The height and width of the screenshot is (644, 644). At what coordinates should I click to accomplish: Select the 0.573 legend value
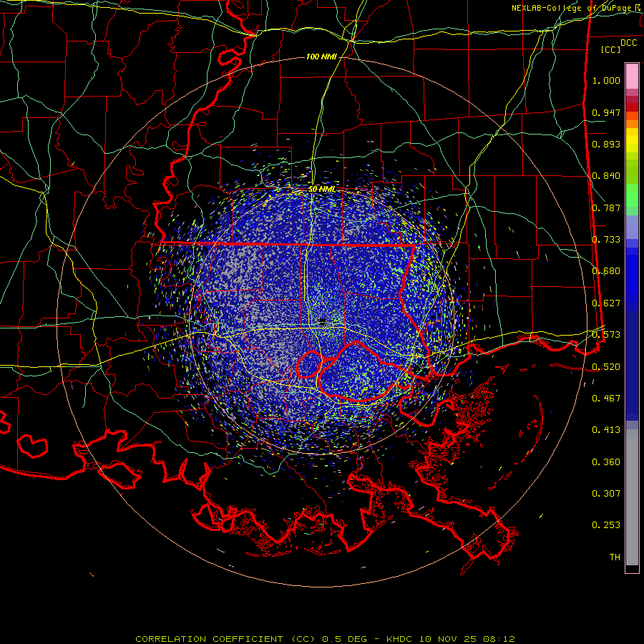[606, 335]
